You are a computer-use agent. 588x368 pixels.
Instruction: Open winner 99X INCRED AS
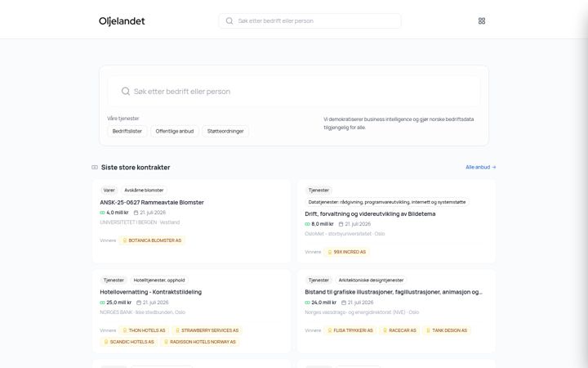tap(346, 252)
